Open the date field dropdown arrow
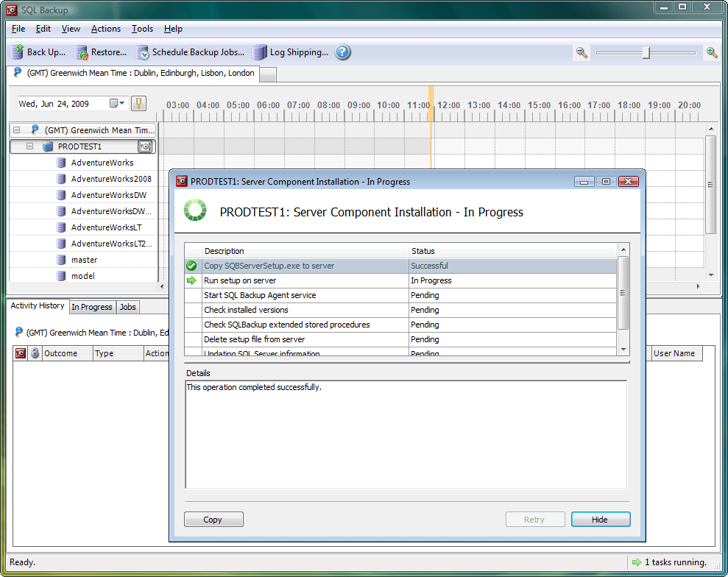728x577 pixels. [122, 103]
